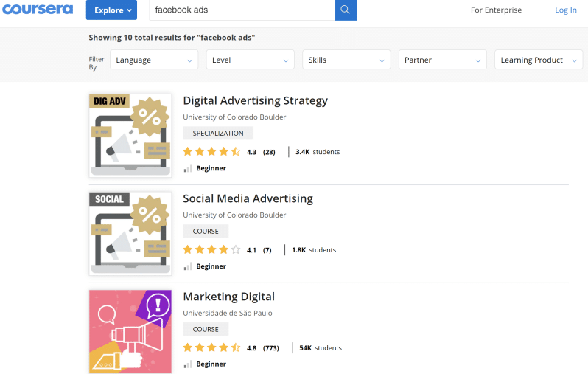The width and height of the screenshot is (588, 374).
Task: Click the magnifying glass search button
Action: coord(346,10)
